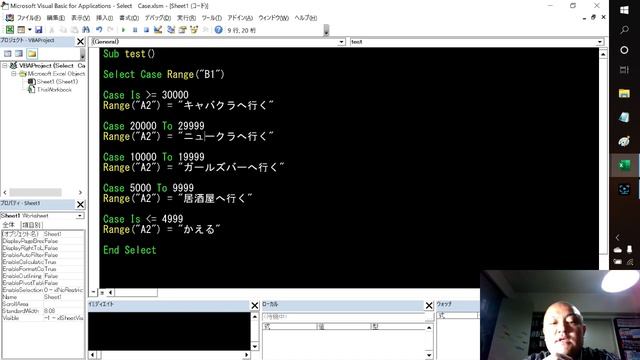Click the code line 'Case 5000 To 9999'

tap(148, 188)
